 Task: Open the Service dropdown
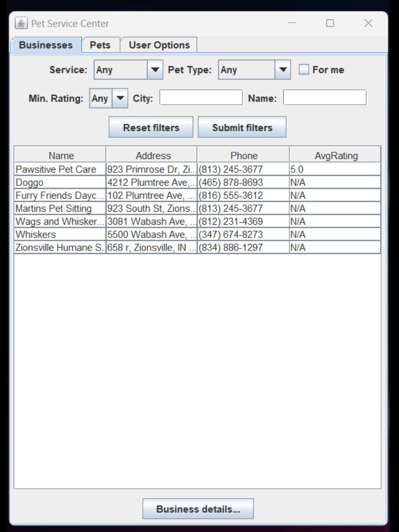(x=155, y=70)
